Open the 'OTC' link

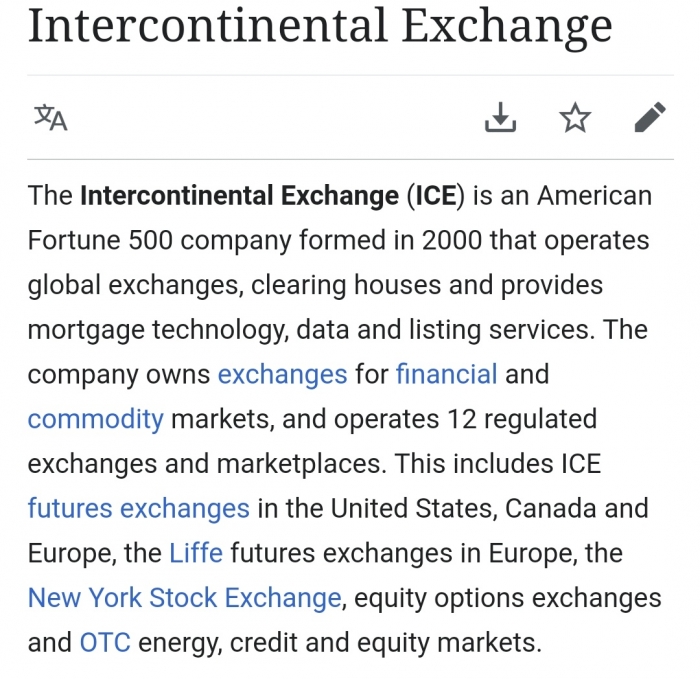(105, 642)
